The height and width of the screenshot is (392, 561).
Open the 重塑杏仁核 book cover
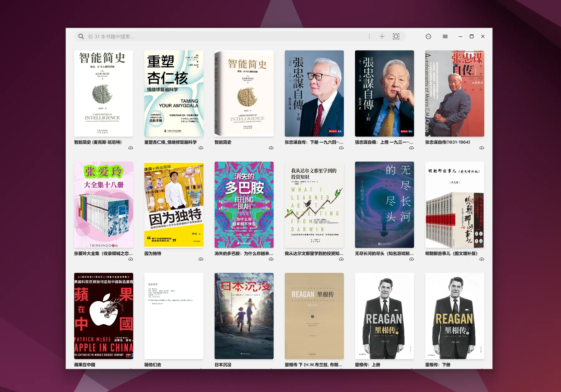tap(174, 93)
